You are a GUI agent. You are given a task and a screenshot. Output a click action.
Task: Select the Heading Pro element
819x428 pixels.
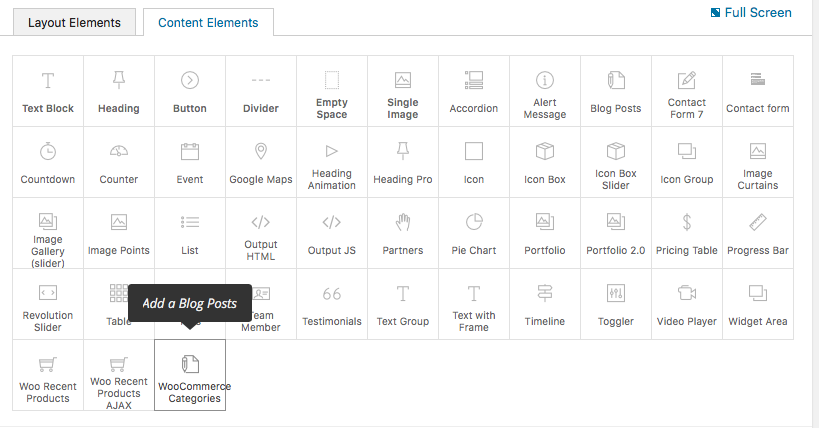(403, 163)
